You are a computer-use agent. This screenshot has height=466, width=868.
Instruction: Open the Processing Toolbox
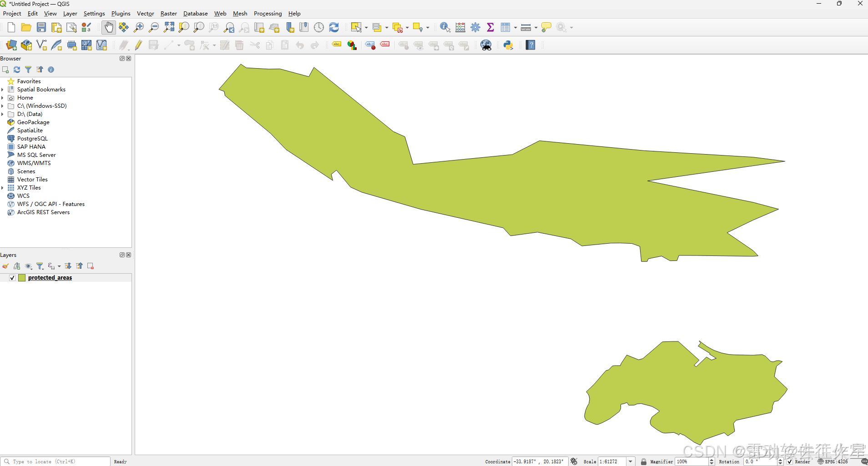pyautogui.click(x=475, y=27)
